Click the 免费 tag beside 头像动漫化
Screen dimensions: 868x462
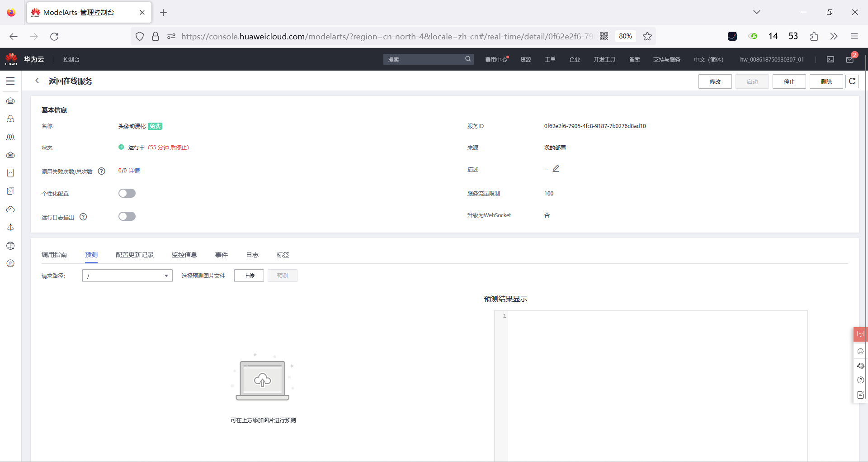pos(155,126)
